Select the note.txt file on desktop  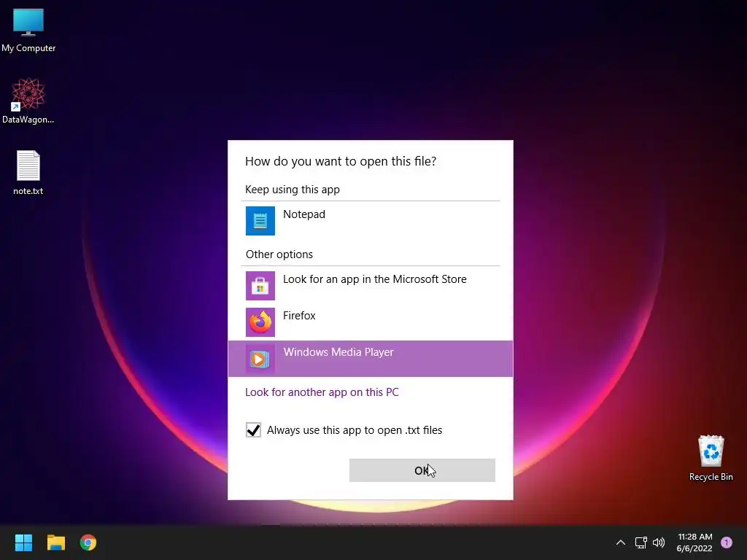pyautogui.click(x=28, y=172)
